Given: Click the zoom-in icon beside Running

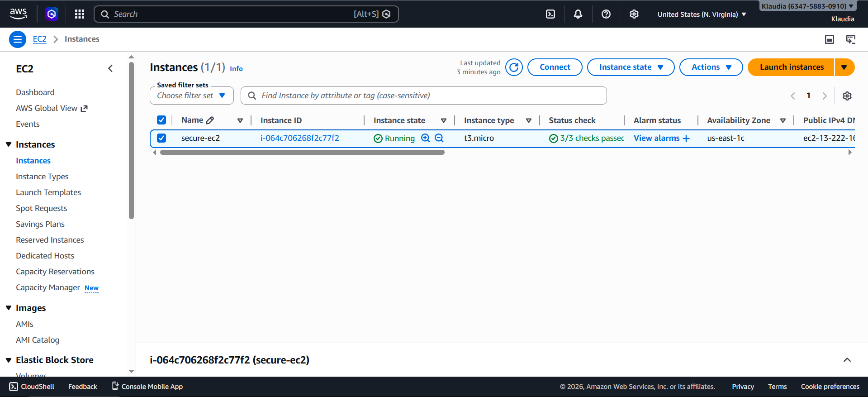Looking at the screenshot, I should pyautogui.click(x=425, y=138).
